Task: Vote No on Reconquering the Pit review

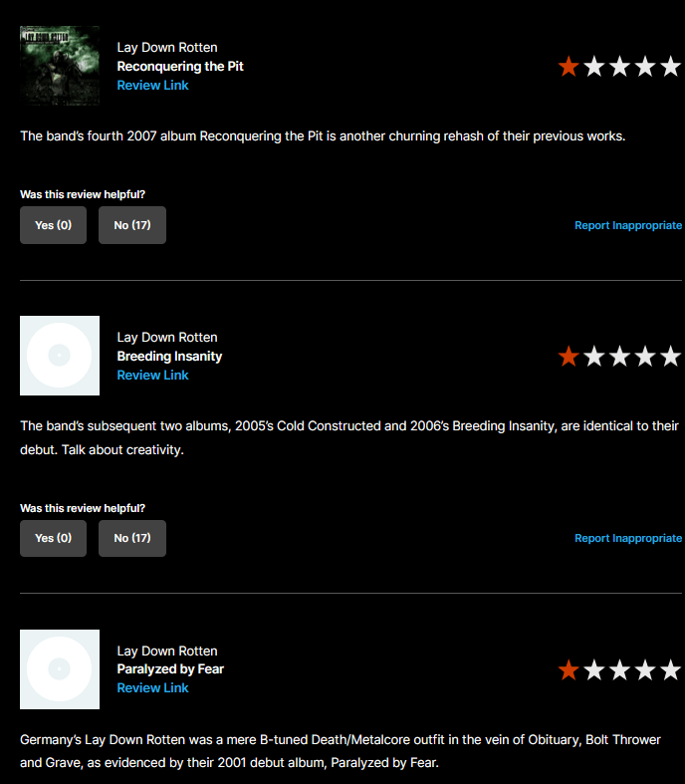Action: click(132, 225)
